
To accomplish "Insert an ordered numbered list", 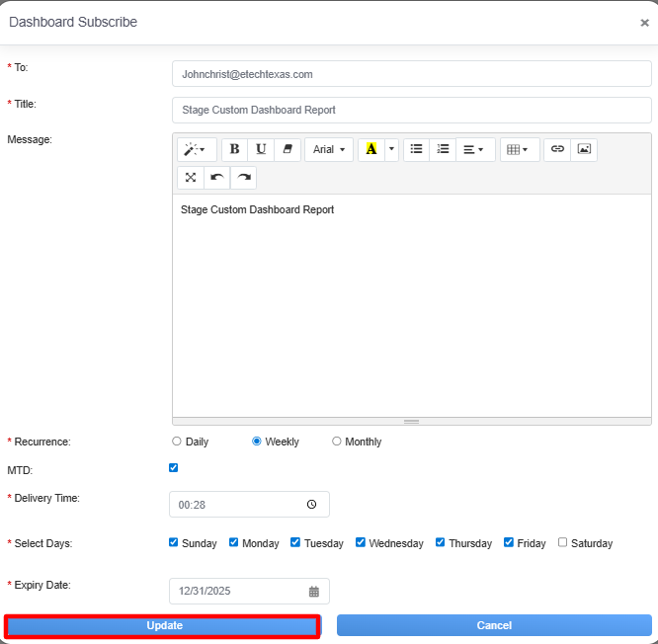I will point(443,149).
